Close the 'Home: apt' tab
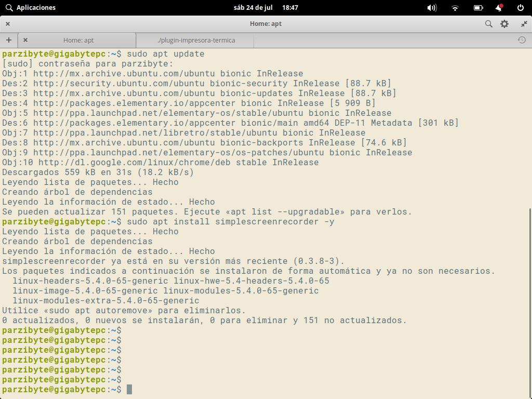The width and height of the screenshot is (532, 399). [25, 40]
